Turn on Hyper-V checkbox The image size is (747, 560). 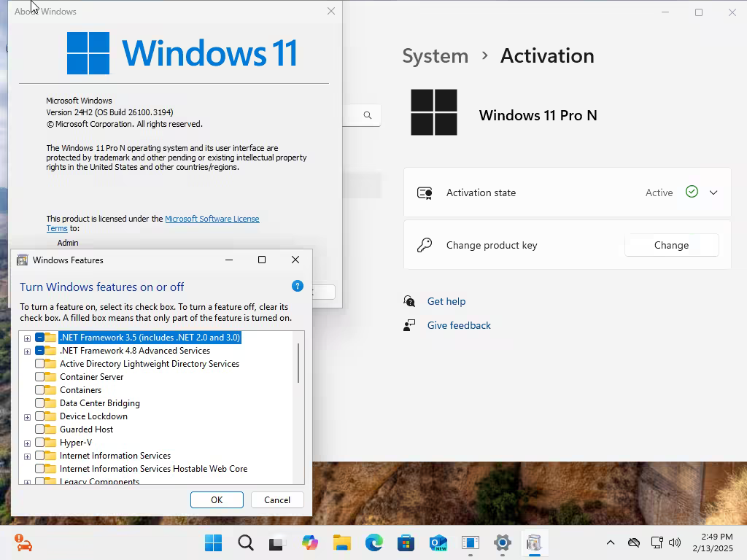click(x=39, y=443)
